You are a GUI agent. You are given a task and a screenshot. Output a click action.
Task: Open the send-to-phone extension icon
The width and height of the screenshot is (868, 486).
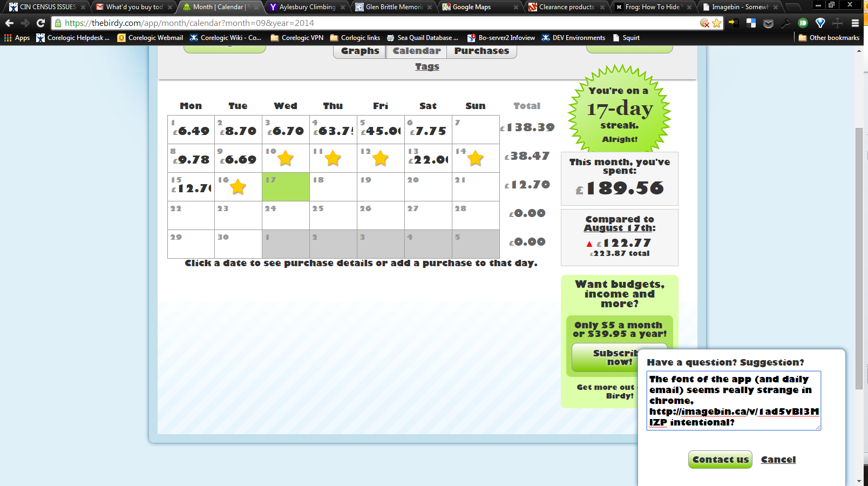(733, 23)
